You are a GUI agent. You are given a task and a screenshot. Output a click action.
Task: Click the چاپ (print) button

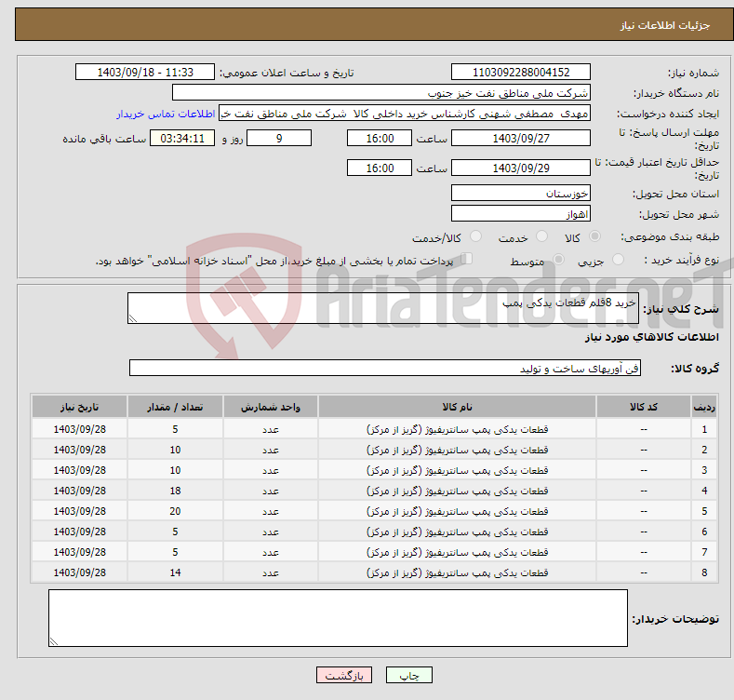point(408,675)
